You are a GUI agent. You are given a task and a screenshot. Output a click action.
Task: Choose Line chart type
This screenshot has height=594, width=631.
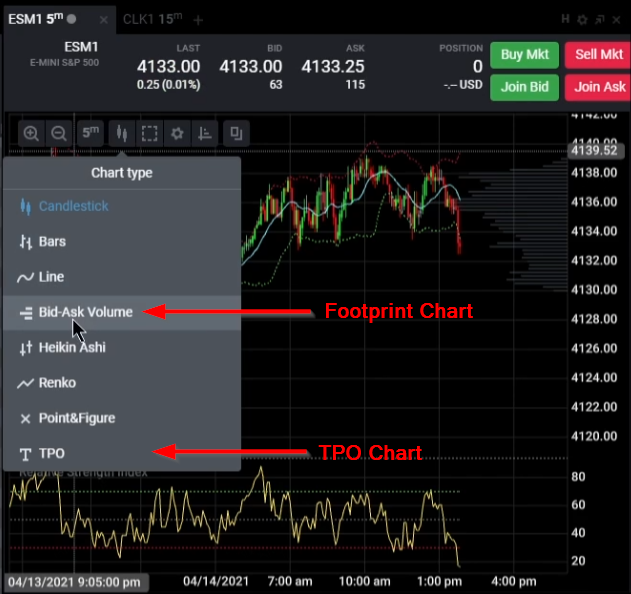click(x=50, y=277)
